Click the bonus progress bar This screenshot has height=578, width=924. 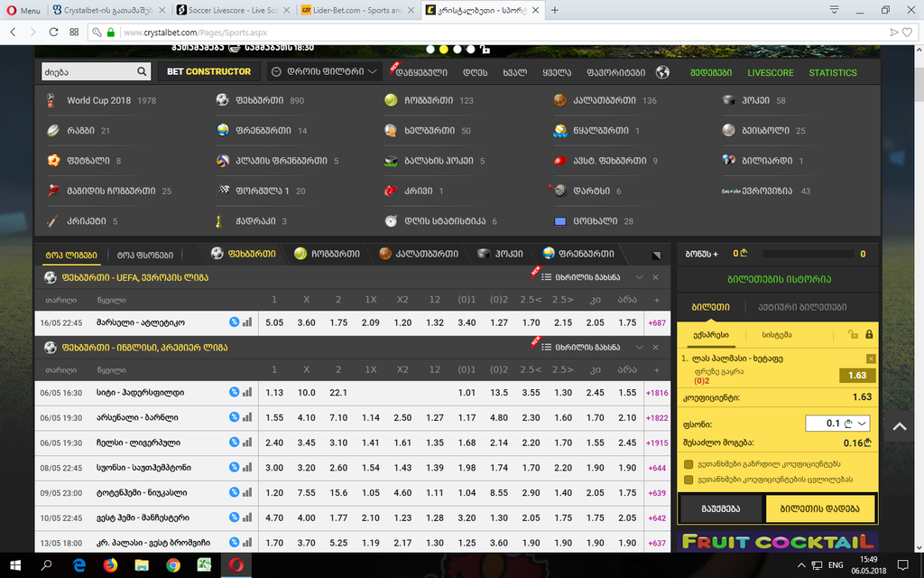tap(808, 254)
